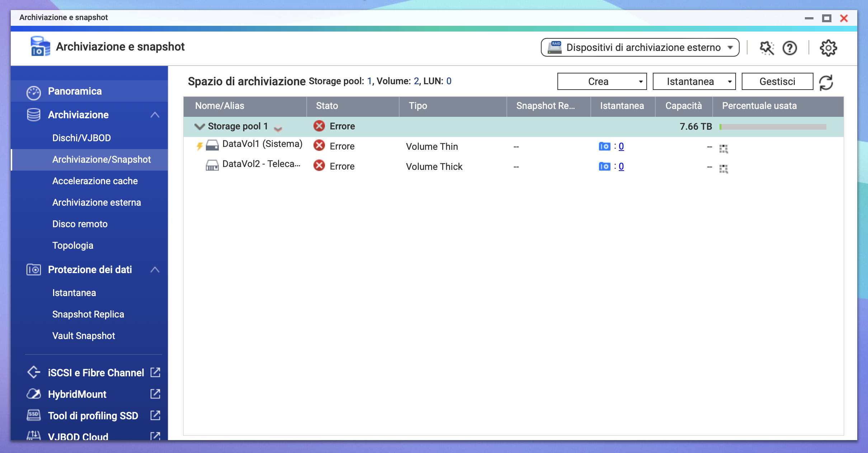868x453 pixels.
Task: Collapse the Archiviazione sidebar section
Action: click(x=155, y=115)
